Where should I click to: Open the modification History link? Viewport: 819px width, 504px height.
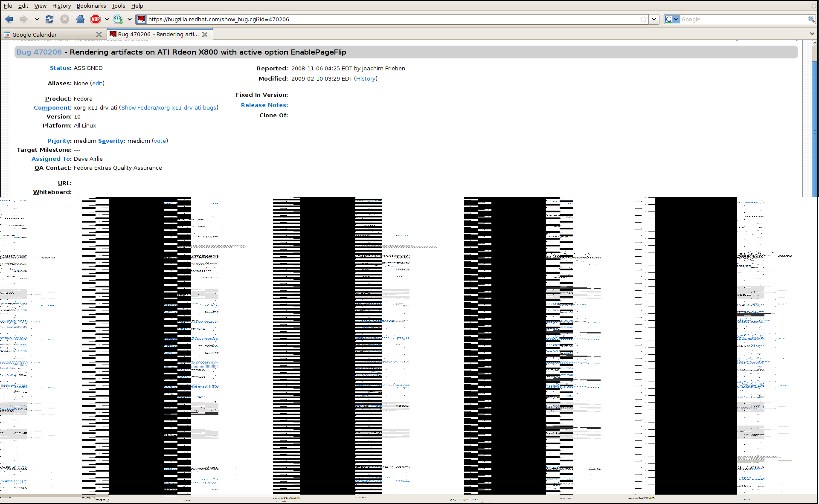click(x=366, y=78)
